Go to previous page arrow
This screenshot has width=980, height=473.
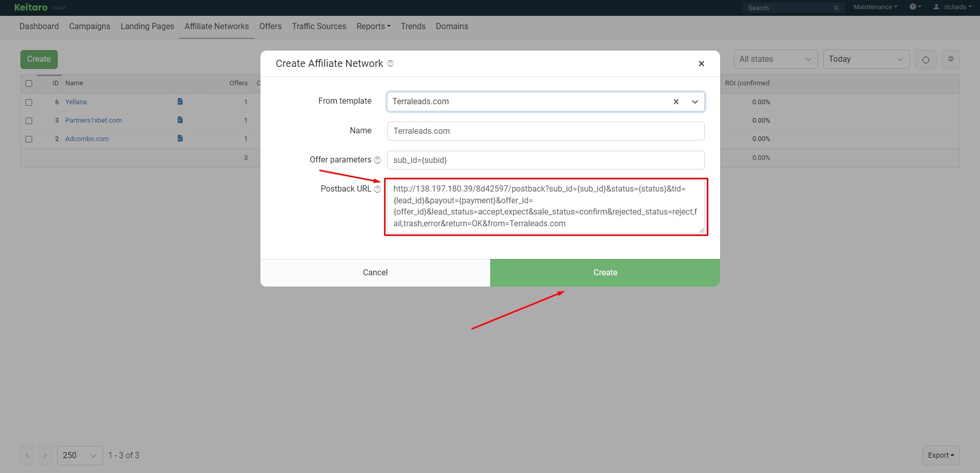tap(27, 455)
